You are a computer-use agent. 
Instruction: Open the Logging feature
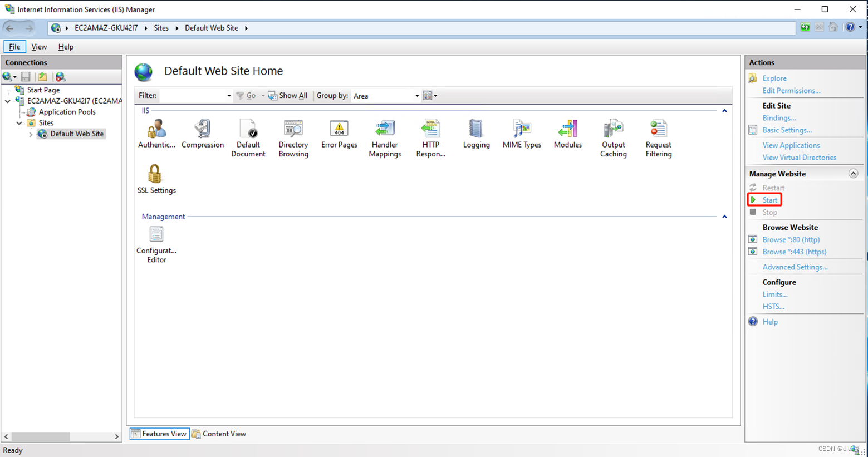tap(476, 134)
